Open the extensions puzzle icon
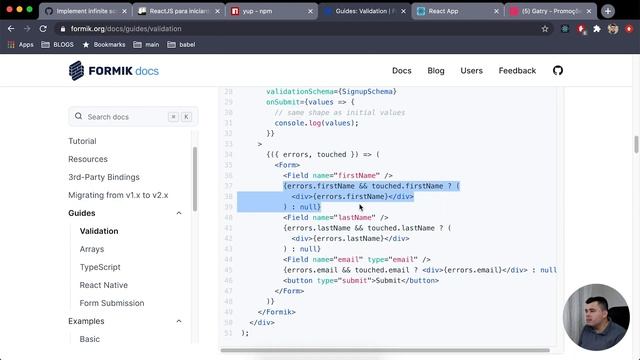 (597, 29)
